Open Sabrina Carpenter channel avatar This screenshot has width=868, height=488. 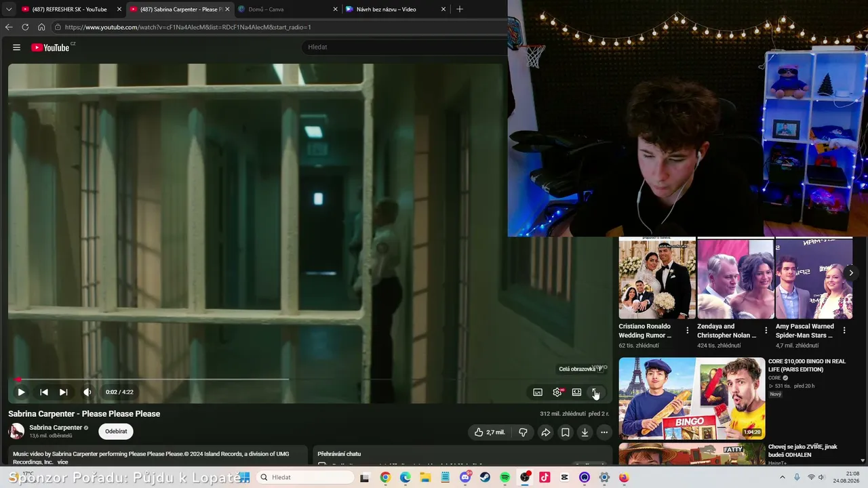(16, 431)
